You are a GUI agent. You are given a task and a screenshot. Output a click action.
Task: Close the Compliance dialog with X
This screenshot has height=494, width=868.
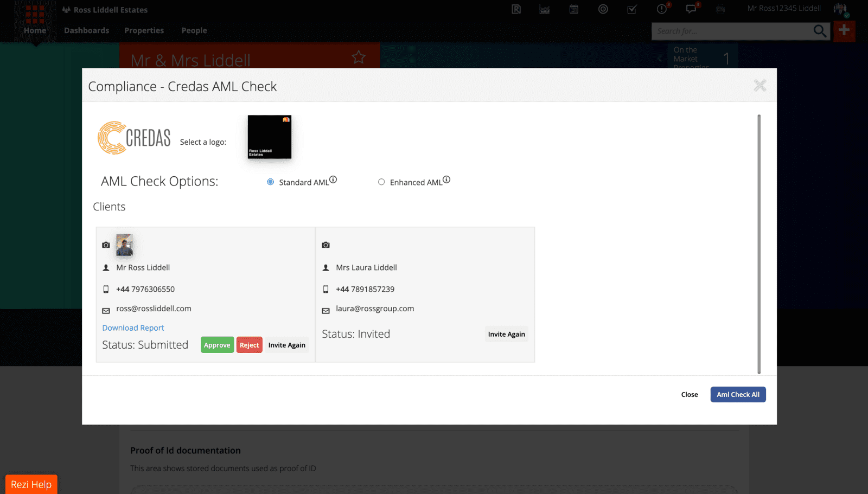tap(759, 85)
